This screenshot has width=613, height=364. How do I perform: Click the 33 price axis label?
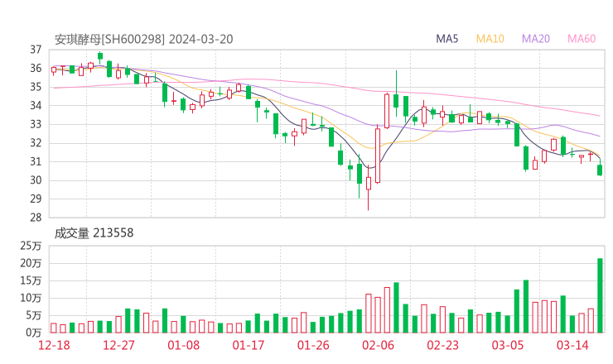36,124
